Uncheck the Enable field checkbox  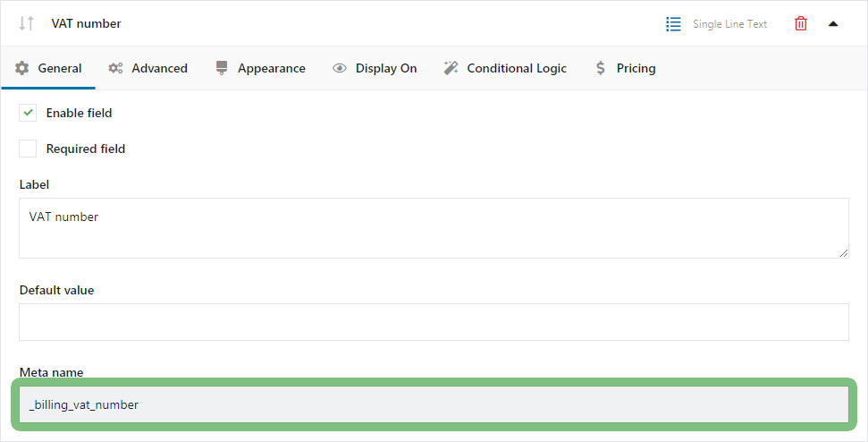28,113
